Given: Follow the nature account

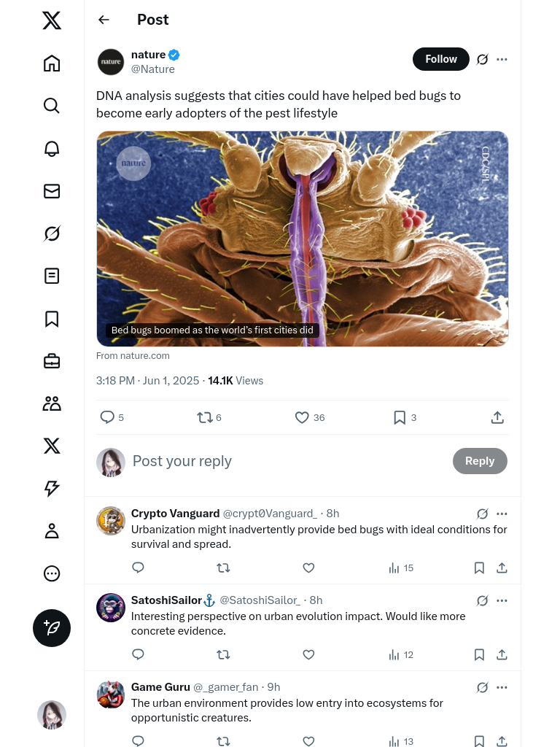Looking at the screenshot, I should tap(441, 59).
